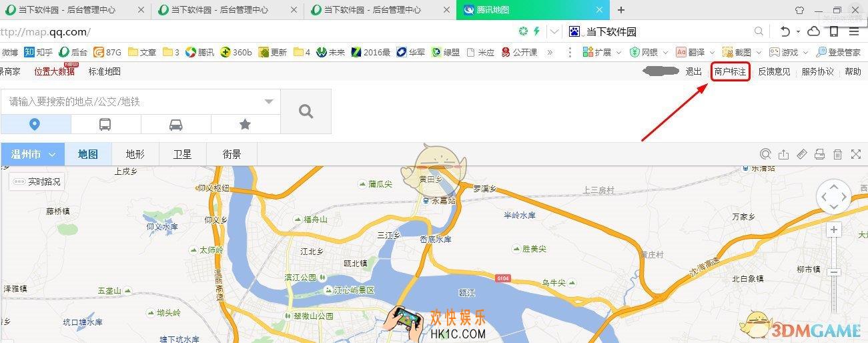This screenshot has width=868, height=343.
Task: Expand the 截图 screenshot dropdown
Action: [758, 52]
